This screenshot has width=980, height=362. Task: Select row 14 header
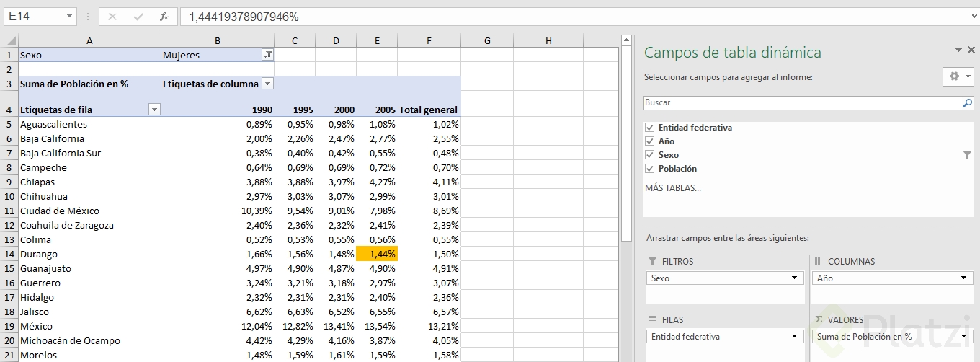(x=9, y=254)
